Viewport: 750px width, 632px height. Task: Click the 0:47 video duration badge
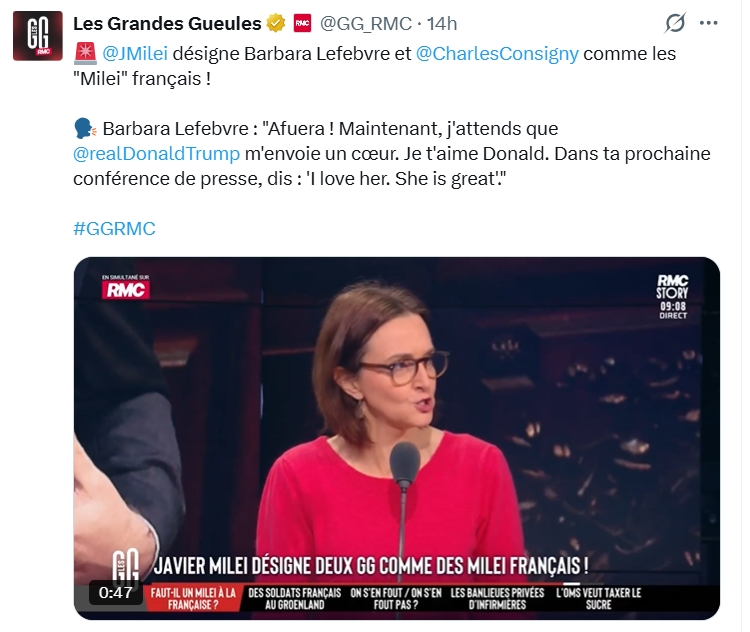[x=115, y=593]
